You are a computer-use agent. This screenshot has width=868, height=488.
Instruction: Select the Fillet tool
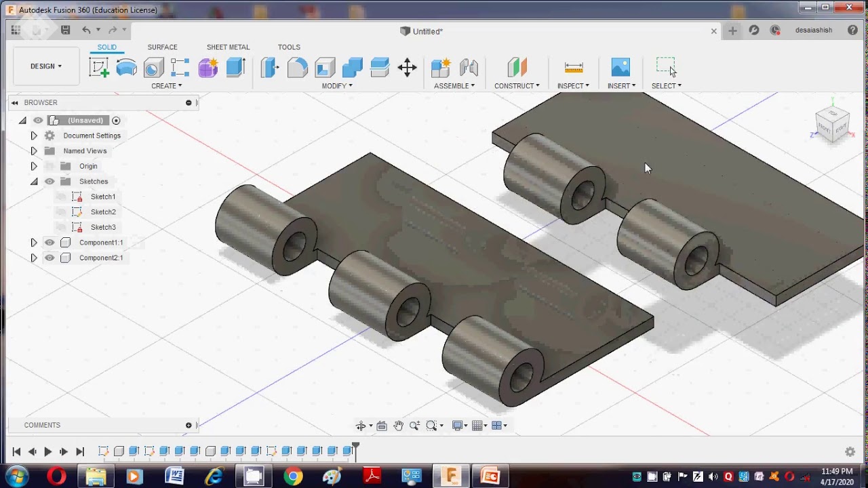coord(297,67)
